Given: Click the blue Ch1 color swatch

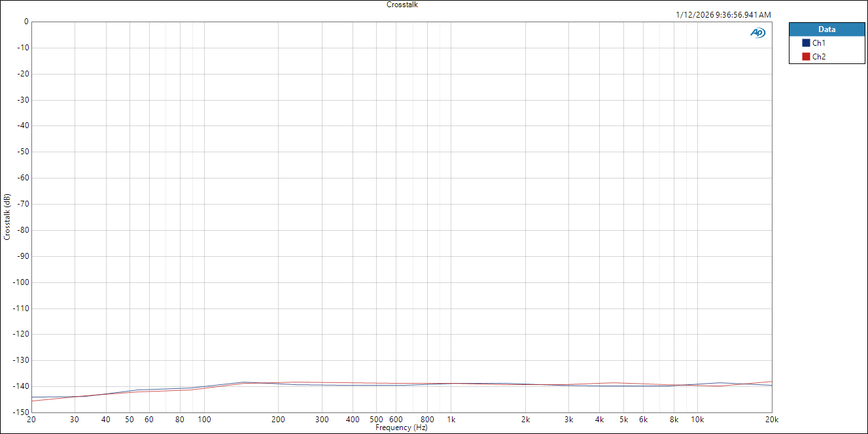Looking at the screenshot, I should [806, 43].
